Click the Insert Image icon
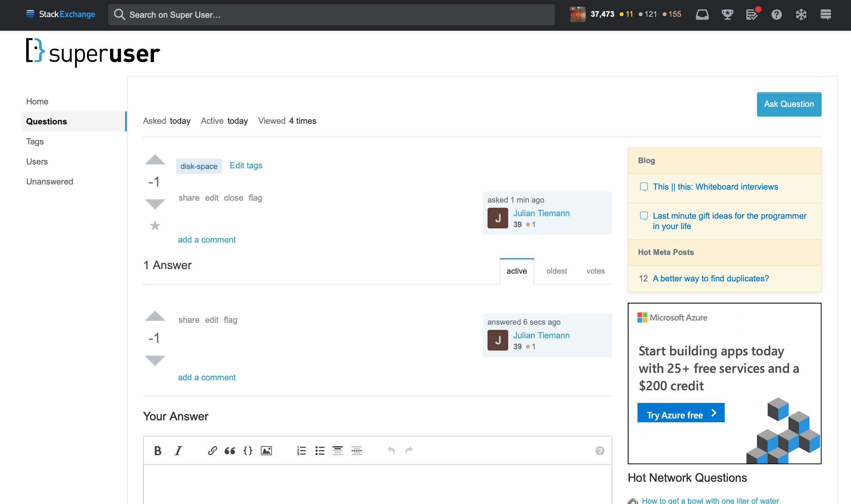851x504 pixels. [x=266, y=450]
